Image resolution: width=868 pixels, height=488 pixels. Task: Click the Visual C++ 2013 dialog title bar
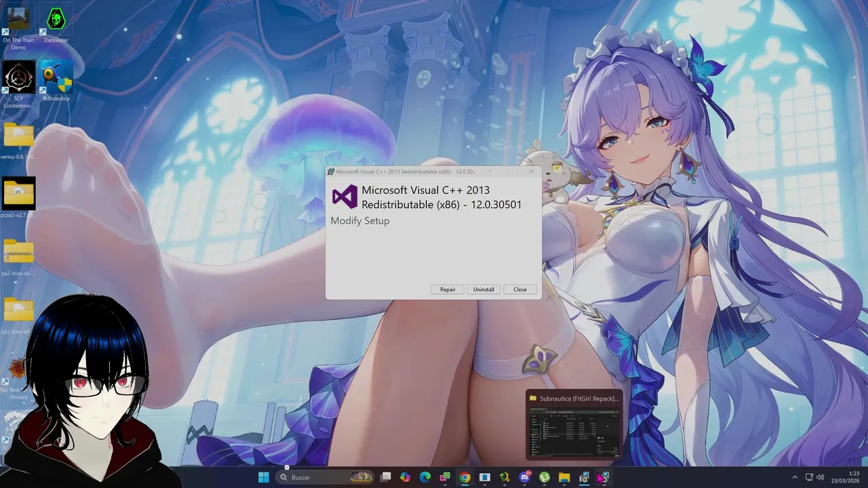tap(407, 171)
